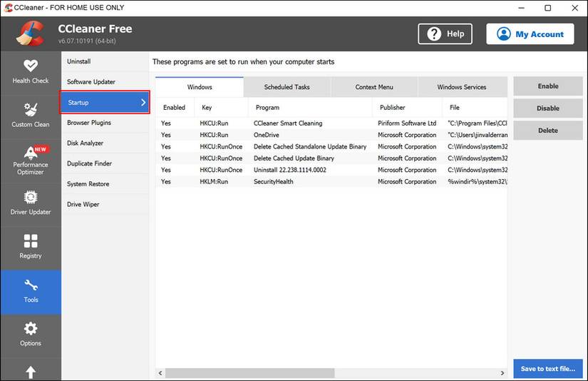Switch to the Context Menu tab

tap(374, 87)
